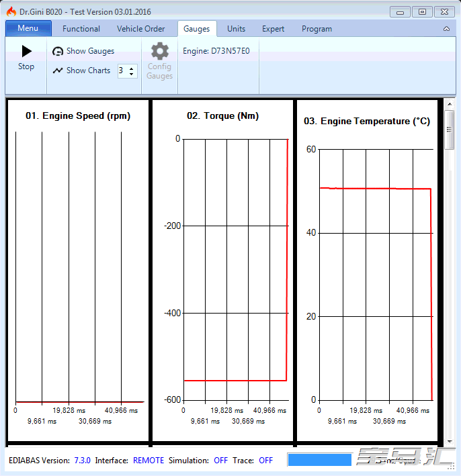The width and height of the screenshot is (461, 476).
Task: Click the Dr.Gini flame application icon
Action: (x=11, y=12)
